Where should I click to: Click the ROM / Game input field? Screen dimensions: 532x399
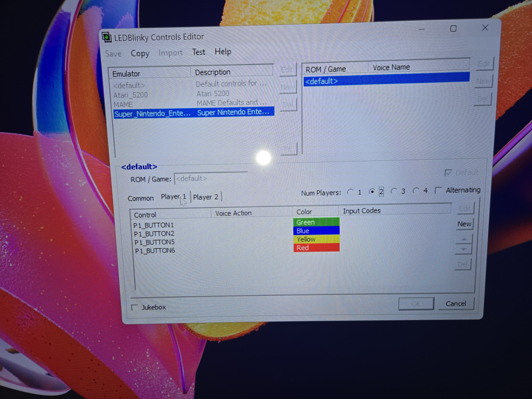point(211,178)
